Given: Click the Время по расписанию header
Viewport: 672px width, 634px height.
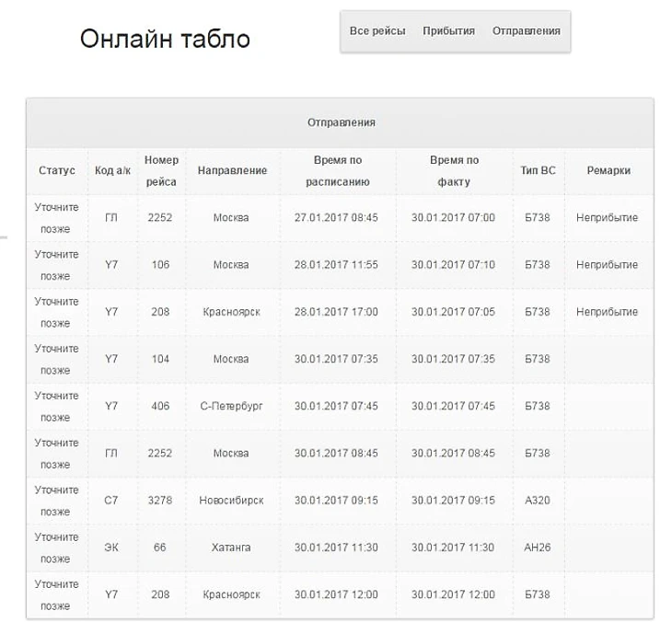Looking at the screenshot, I should 338,170.
